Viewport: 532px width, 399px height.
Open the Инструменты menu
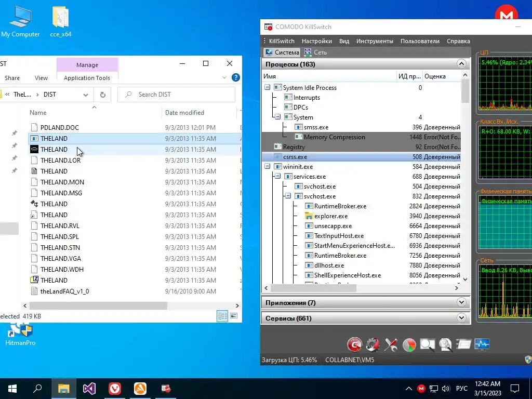pos(375,41)
